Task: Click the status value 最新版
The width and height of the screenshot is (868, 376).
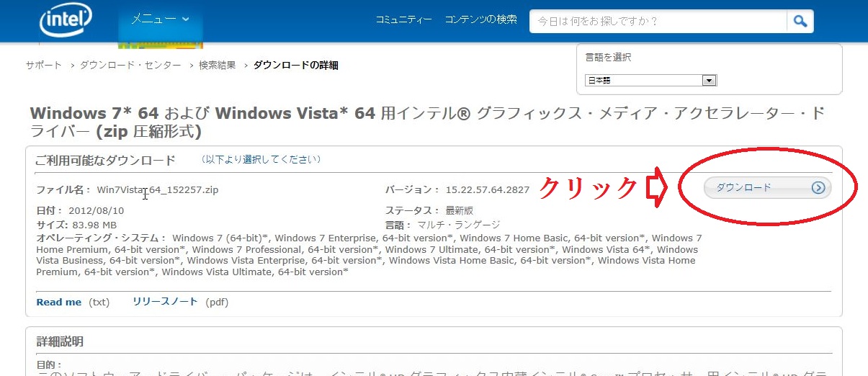Action: [x=459, y=210]
